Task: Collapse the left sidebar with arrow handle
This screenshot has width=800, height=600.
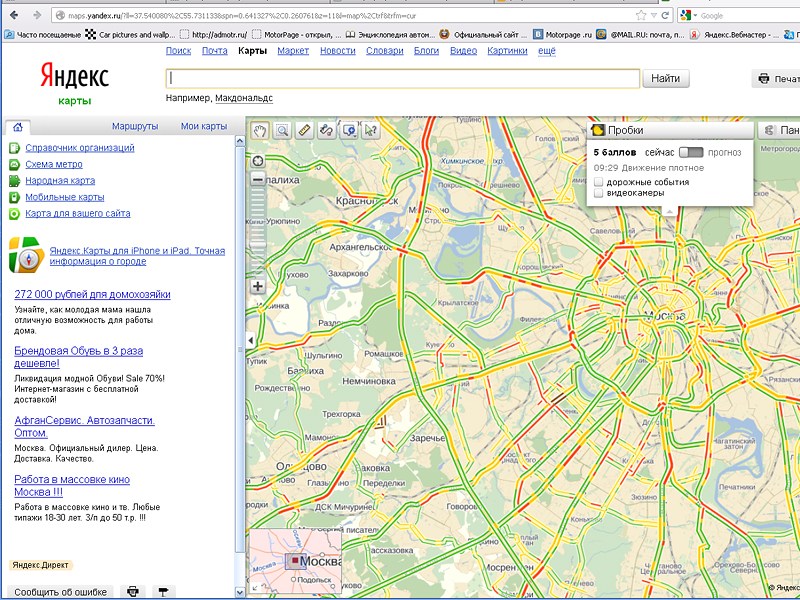Action: 251,340
